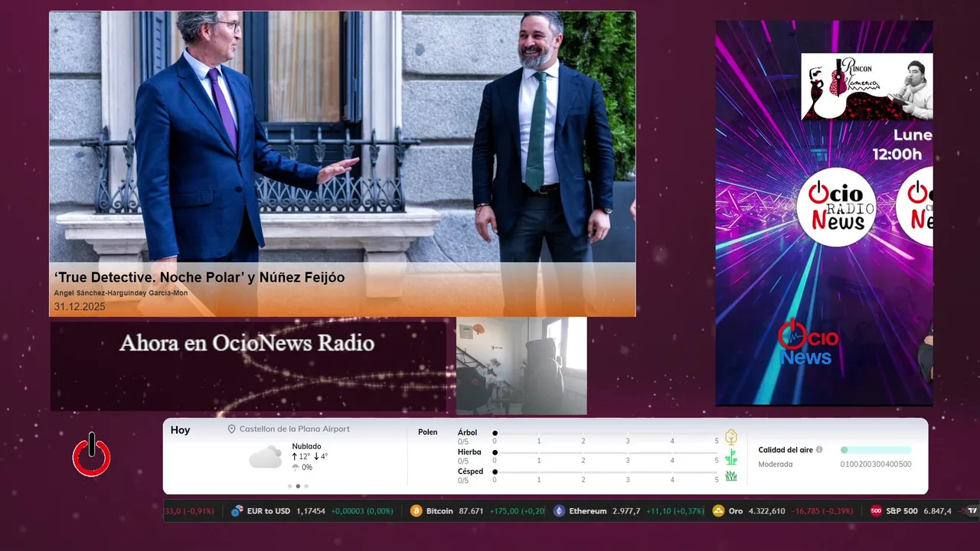Open the 'True Detective. Noche Polar' headline
Viewport: 980px width, 551px height.
[199, 277]
